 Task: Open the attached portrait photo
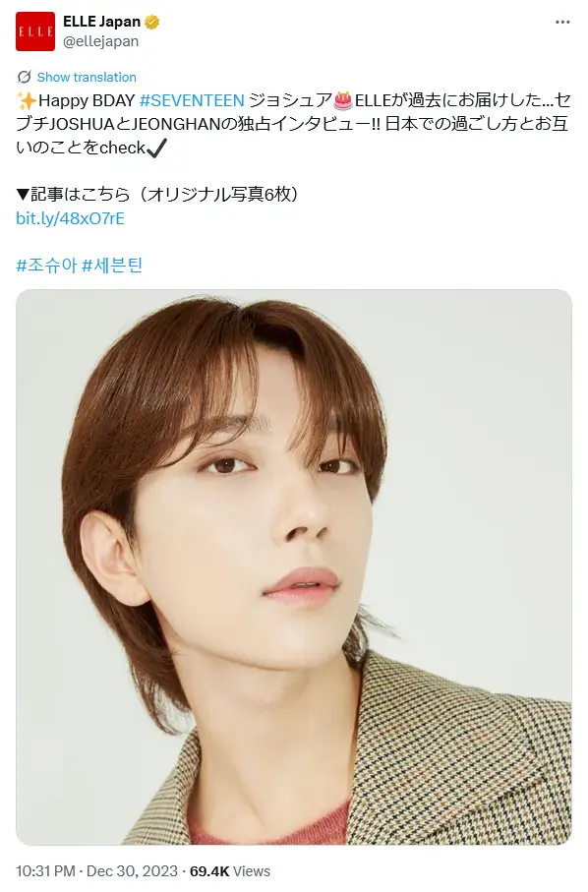(x=294, y=567)
